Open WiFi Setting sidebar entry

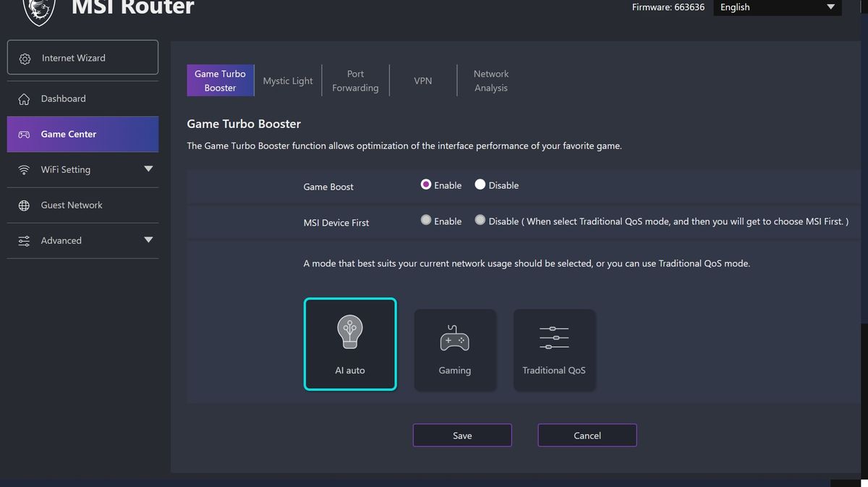(x=82, y=169)
